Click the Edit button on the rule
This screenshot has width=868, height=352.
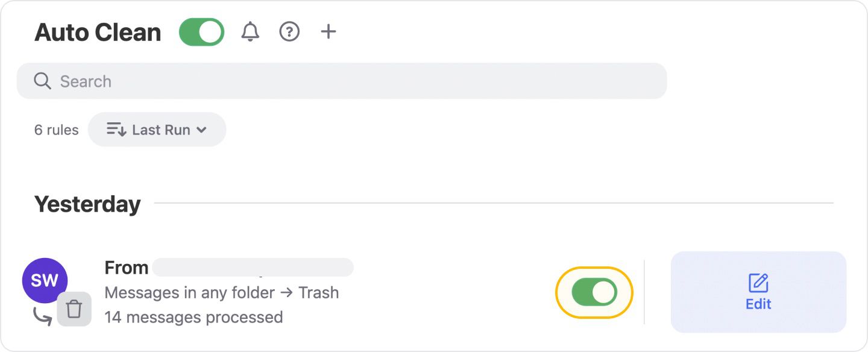click(x=758, y=292)
